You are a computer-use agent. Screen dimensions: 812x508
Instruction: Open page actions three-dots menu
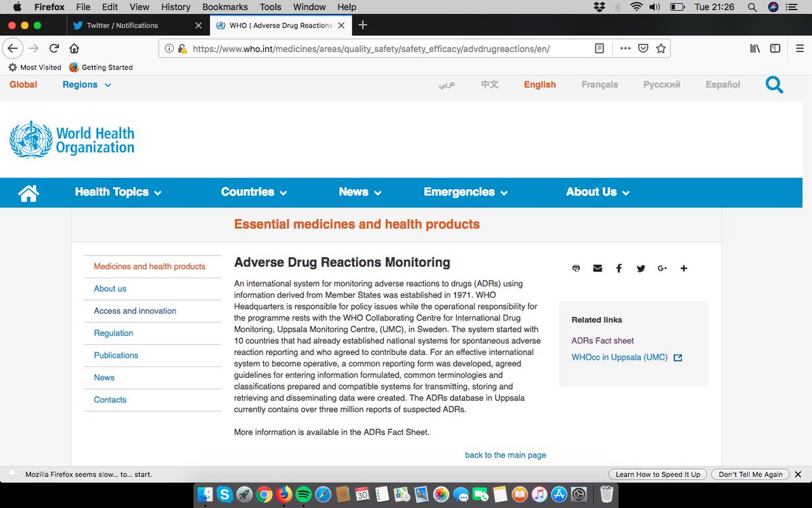pyautogui.click(x=625, y=49)
